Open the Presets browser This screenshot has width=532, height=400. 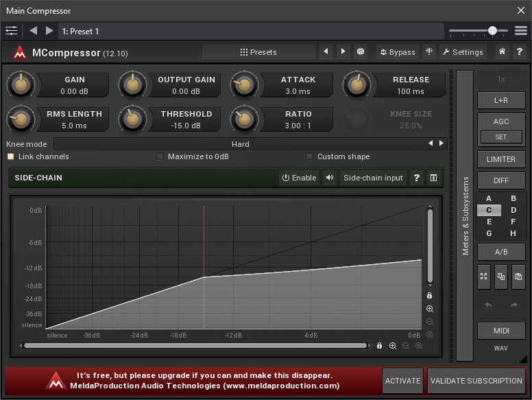pos(258,52)
